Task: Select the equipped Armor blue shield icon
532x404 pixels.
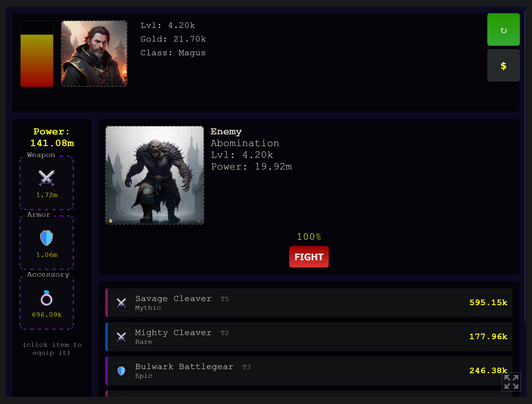Action: [46, 238]
